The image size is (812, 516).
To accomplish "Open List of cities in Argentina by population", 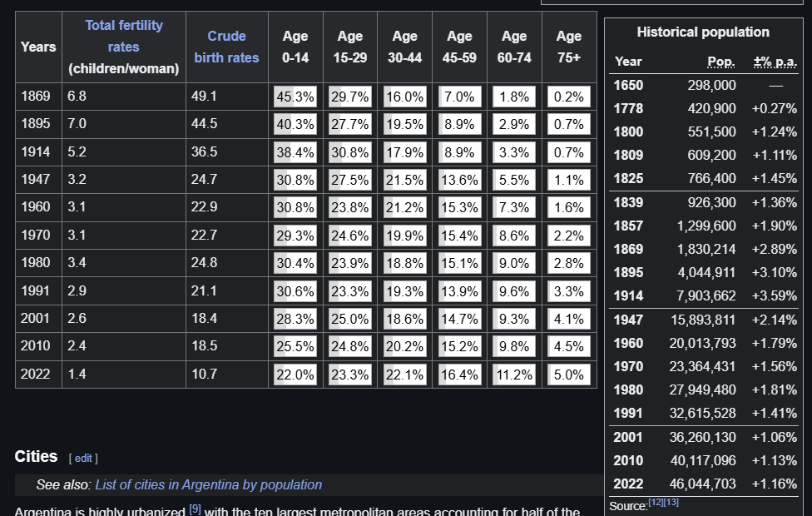I will [208, 484].
